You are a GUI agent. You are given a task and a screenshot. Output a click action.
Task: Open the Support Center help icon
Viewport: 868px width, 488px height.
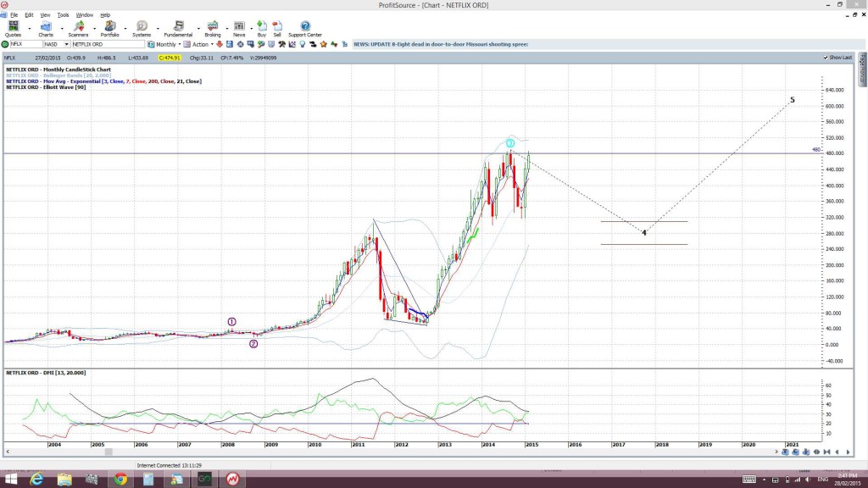[305, 26]
